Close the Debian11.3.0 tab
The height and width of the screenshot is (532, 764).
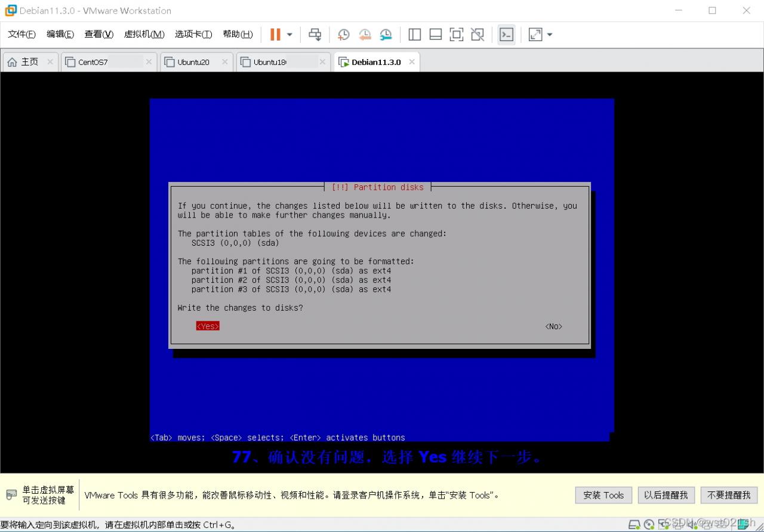(412, 62)
